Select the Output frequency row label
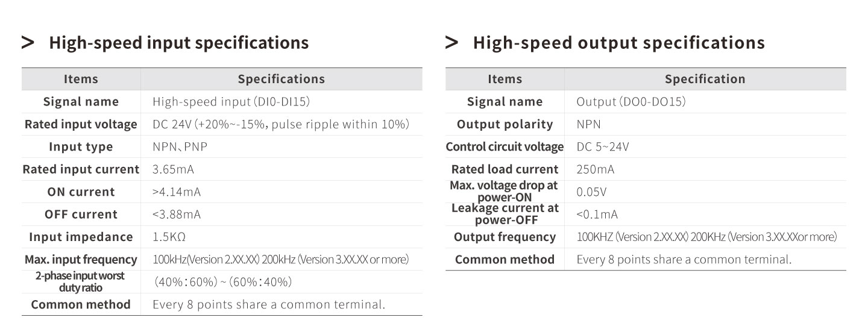The height and width of the screenshot is (326, 868). pyautogui.click(x=505, y=237)
